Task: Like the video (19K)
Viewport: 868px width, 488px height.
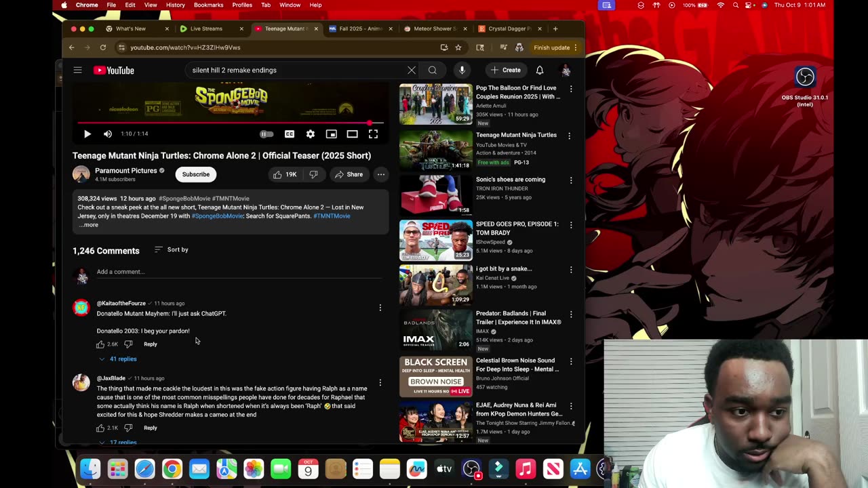Action: 285,174
